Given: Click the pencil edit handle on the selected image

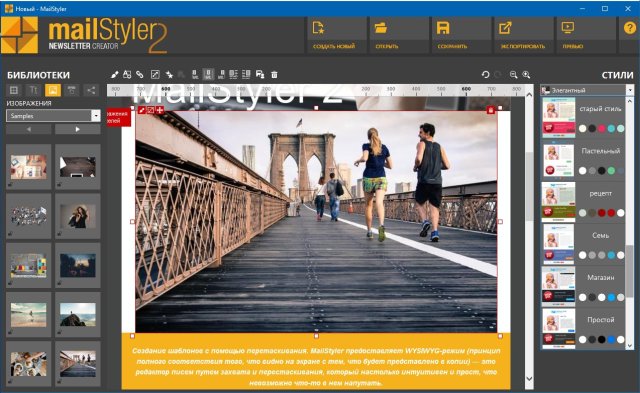Looking at the screenshot, I should tap(142, 110).
